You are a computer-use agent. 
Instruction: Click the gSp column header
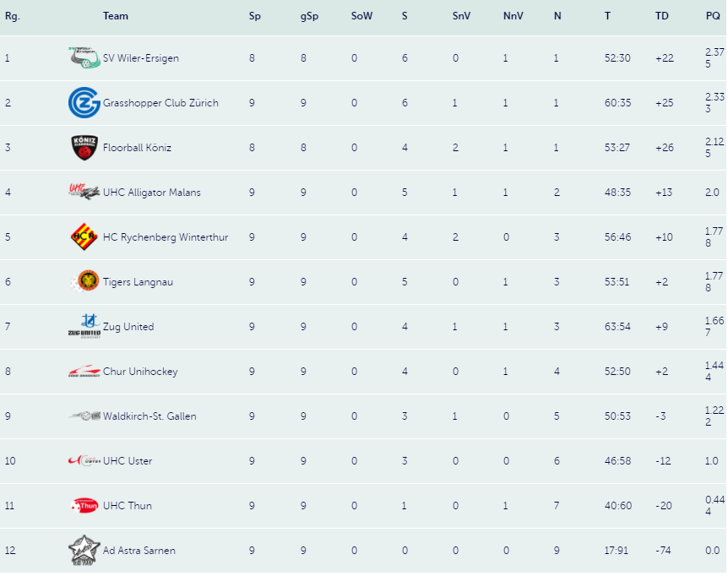[x=309, y=16]
